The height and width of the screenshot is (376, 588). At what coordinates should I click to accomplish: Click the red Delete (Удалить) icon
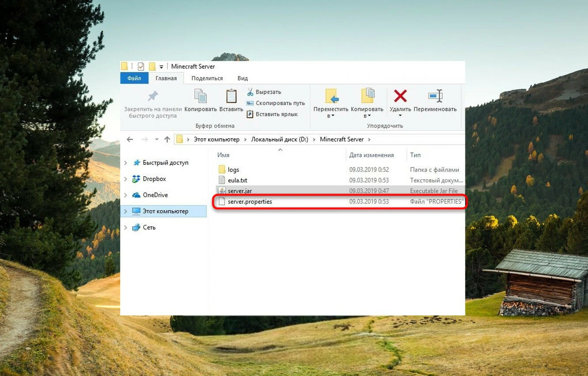click(400, 96)
